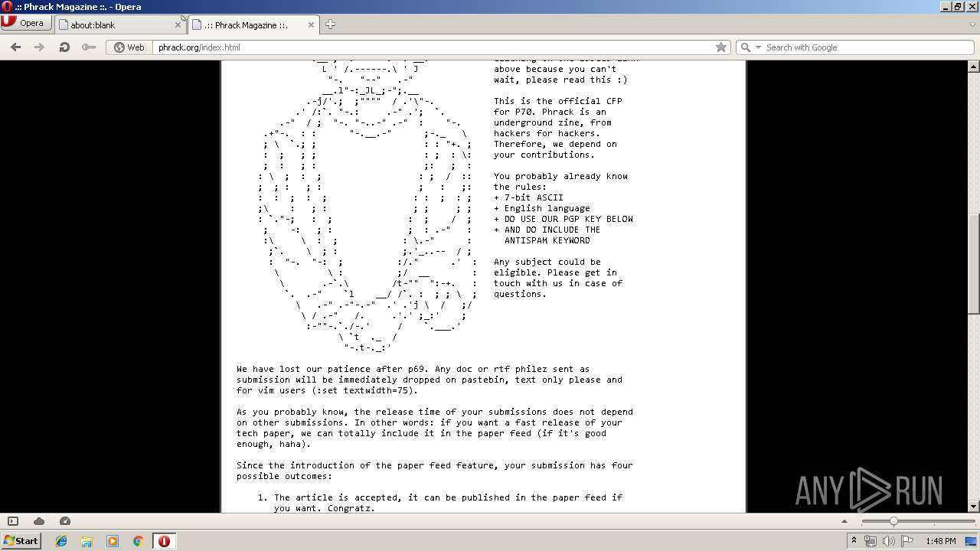Click the scrollbar down arrow

tap(974, 507)
